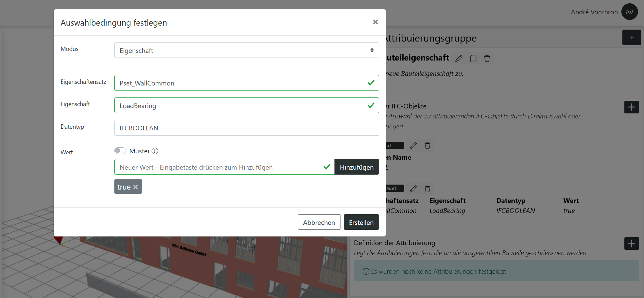Image resolution: width=644 pixels, height=298 pixels.
Task: Add a Definition der Attribuierung entry
Action: tap(631, 243)
